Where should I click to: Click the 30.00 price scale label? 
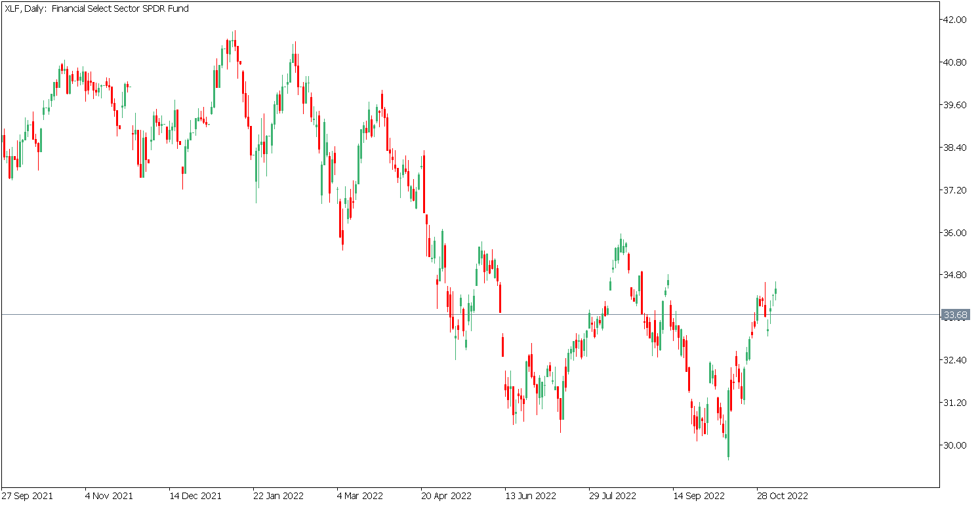(954, 445)
